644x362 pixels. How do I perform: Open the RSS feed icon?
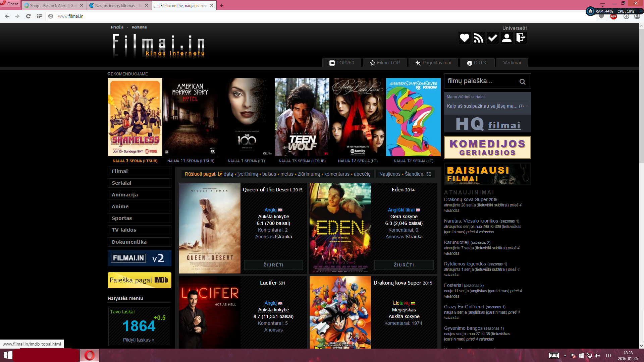coord(479,38)
